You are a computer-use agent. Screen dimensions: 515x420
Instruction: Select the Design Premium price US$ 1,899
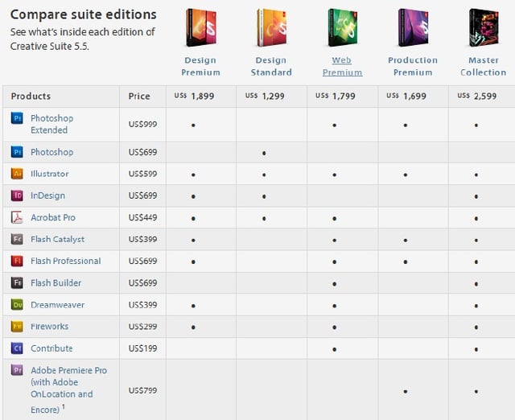[x=194, y=96]
